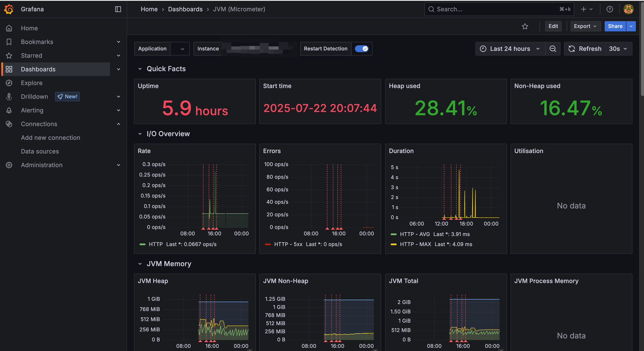Screen dimensions: 644x351
Task: Open the plus New menu
Action: click(x=587, y=9)
